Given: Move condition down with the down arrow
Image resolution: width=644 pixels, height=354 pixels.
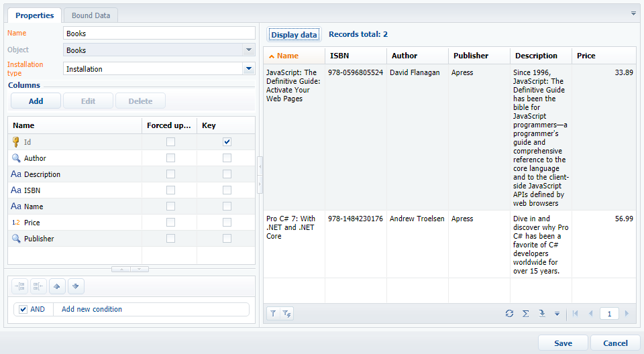Looking at the screenshot, I should pyautogui.click(x=76, y=286).
